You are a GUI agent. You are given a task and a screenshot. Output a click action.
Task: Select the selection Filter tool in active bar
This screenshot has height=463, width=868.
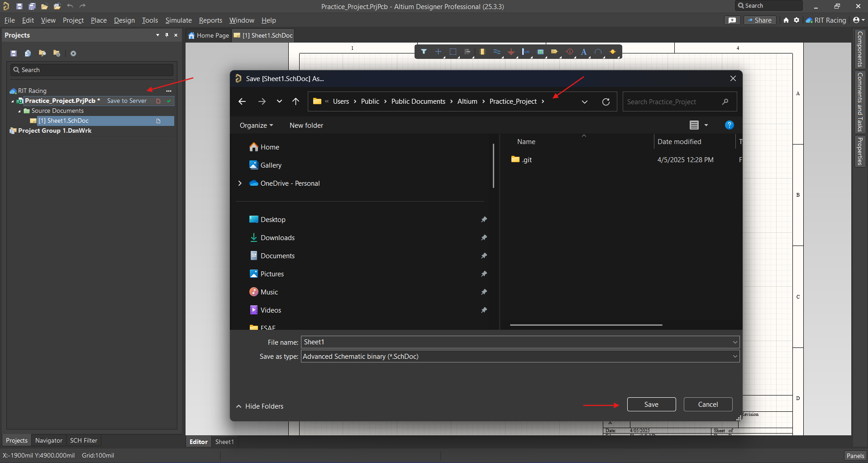(424, 52)
